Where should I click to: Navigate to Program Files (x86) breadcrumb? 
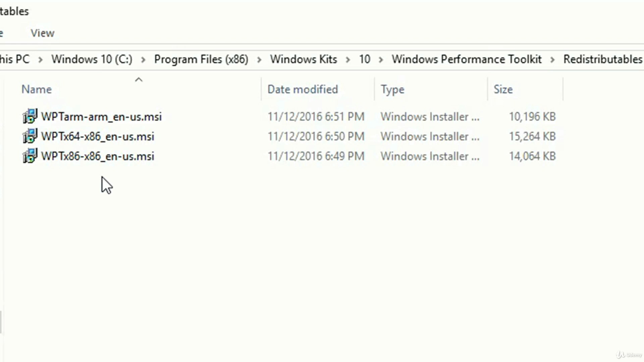[x=201, y=59]
